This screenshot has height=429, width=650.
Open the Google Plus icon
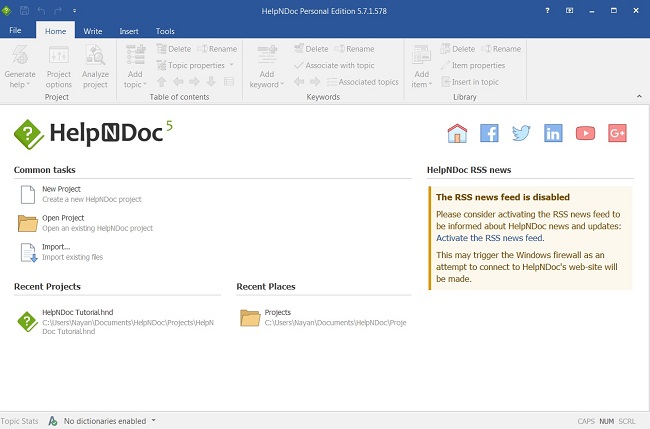tap(617, 133)
